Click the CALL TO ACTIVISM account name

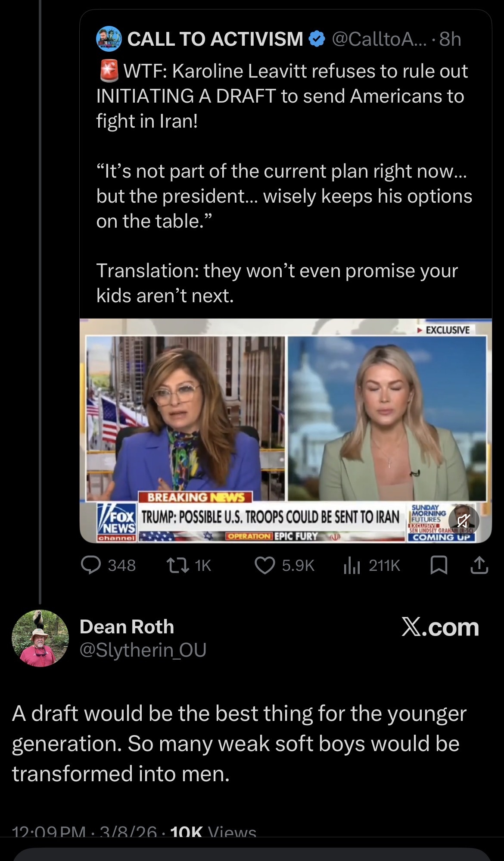click(215, 39)
